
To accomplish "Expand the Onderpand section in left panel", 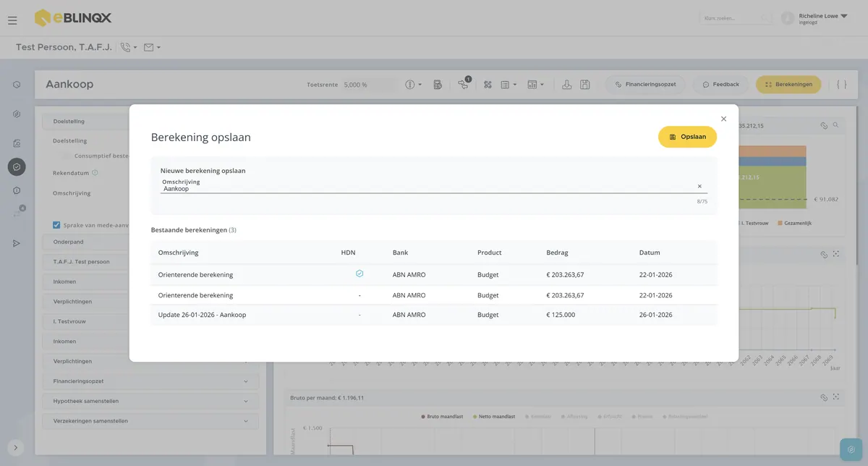I will (150, 242).
